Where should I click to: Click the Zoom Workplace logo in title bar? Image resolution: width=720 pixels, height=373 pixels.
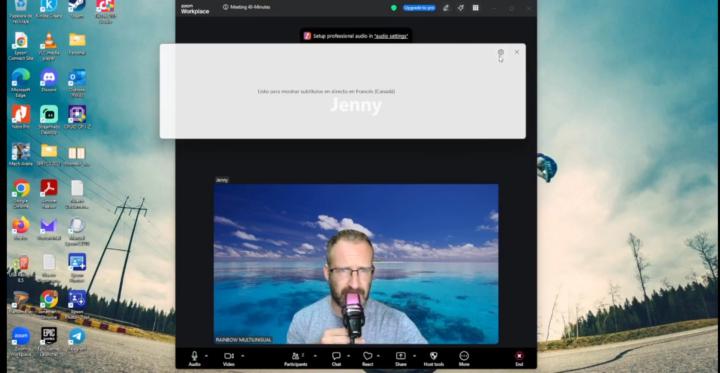(x=195, y=10)
